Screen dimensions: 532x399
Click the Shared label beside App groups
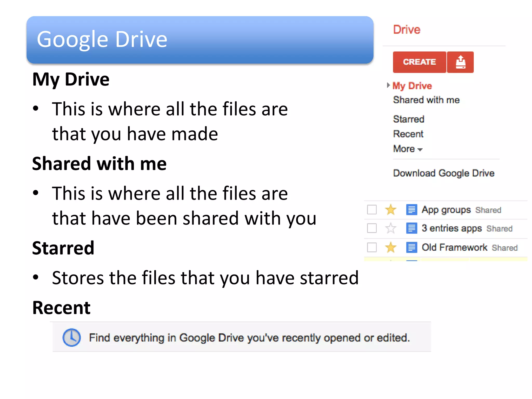[x=488, y=210]
